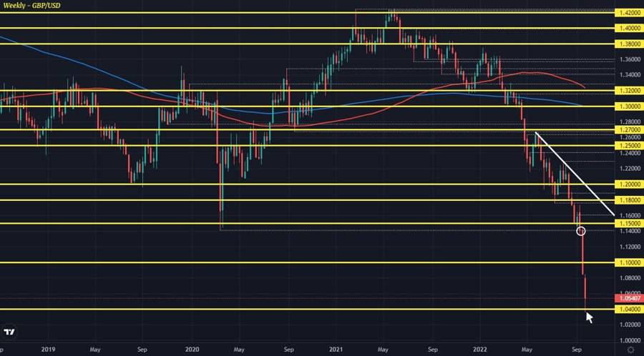Select the yellow horizontal line at 1.20000

pos(307,184)
